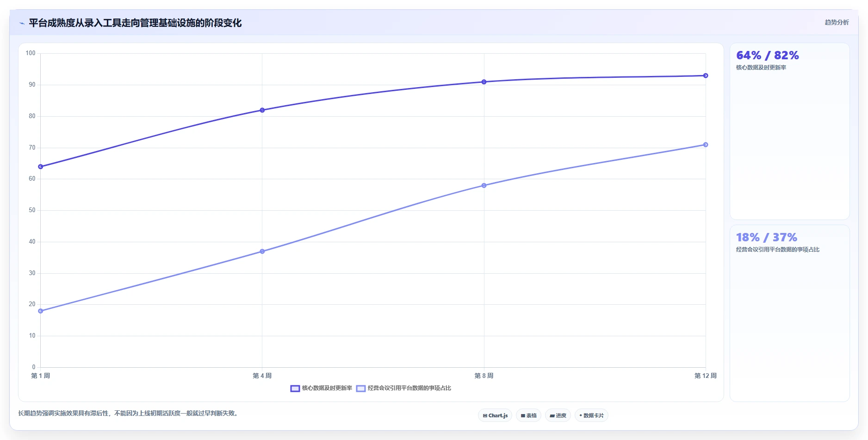Toggle the 经营会议引用平台数据的事项占比 legend swatch

click(361, 388)
